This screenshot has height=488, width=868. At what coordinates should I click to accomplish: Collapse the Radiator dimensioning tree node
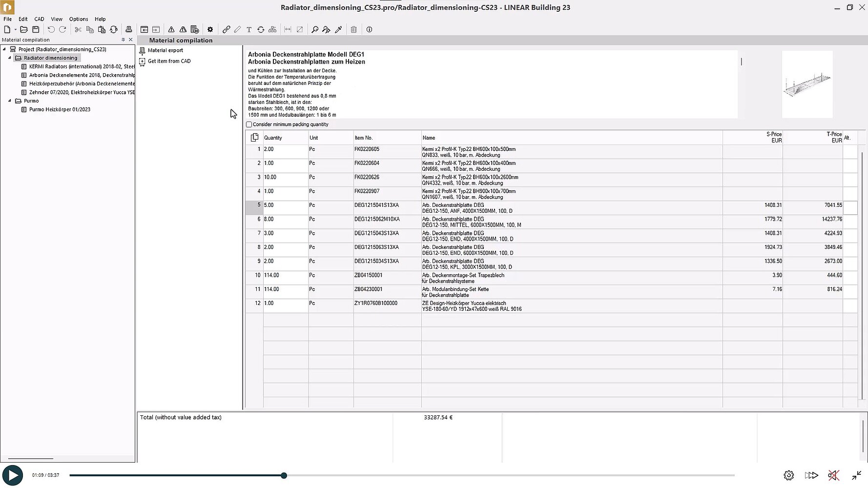10,58
